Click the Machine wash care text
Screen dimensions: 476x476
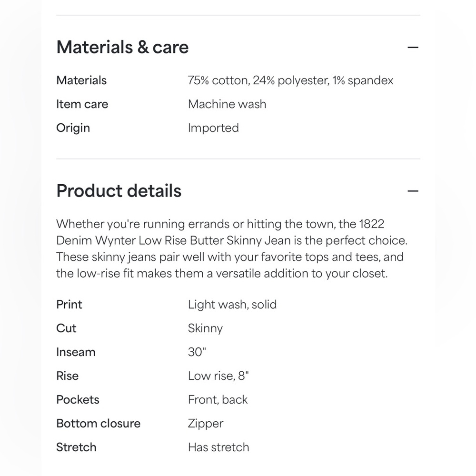point(227,104)
